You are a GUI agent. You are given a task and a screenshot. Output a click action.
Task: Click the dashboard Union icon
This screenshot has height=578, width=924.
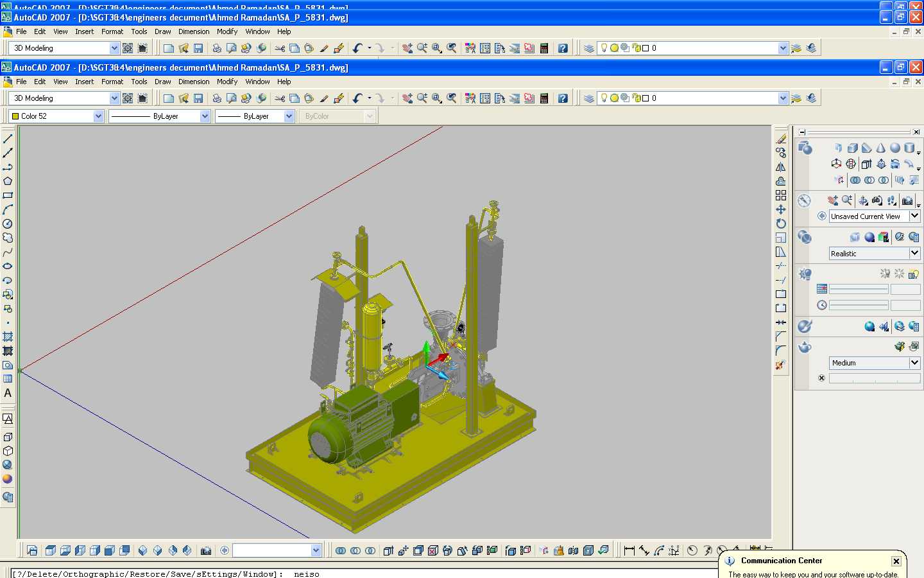855,180
